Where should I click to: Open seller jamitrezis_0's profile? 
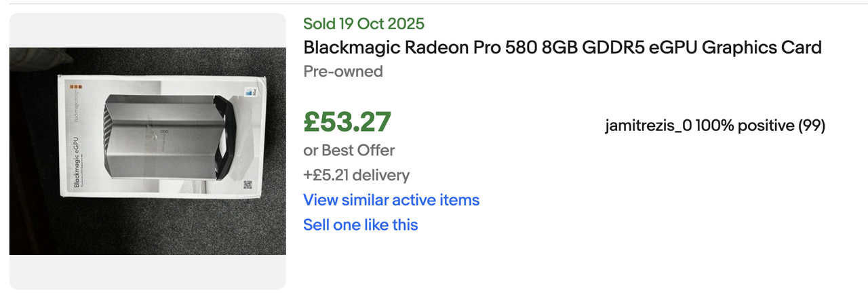coord(648,125)
